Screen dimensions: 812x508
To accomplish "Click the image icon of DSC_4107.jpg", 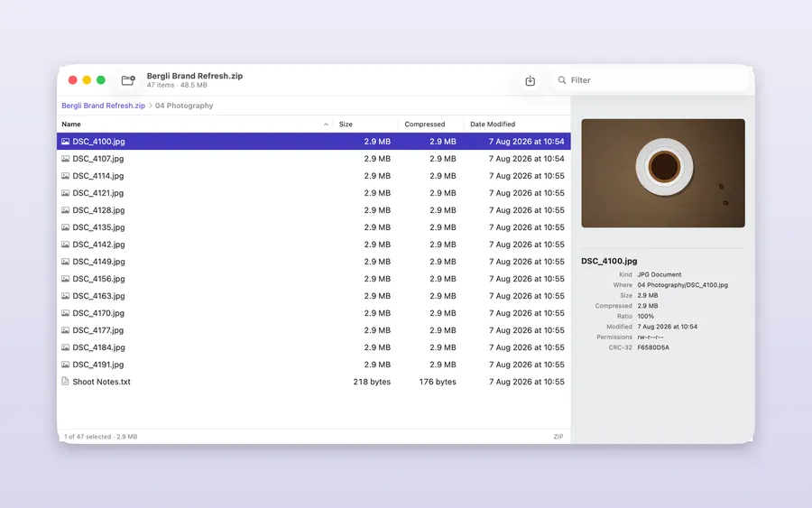I will point(65,159).
